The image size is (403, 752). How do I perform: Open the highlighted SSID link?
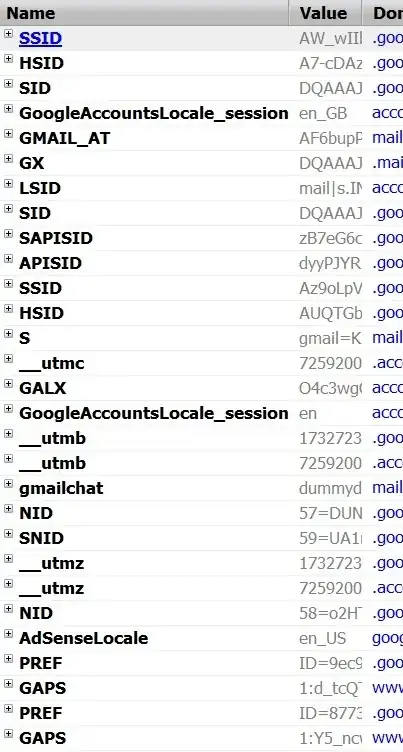40,38
